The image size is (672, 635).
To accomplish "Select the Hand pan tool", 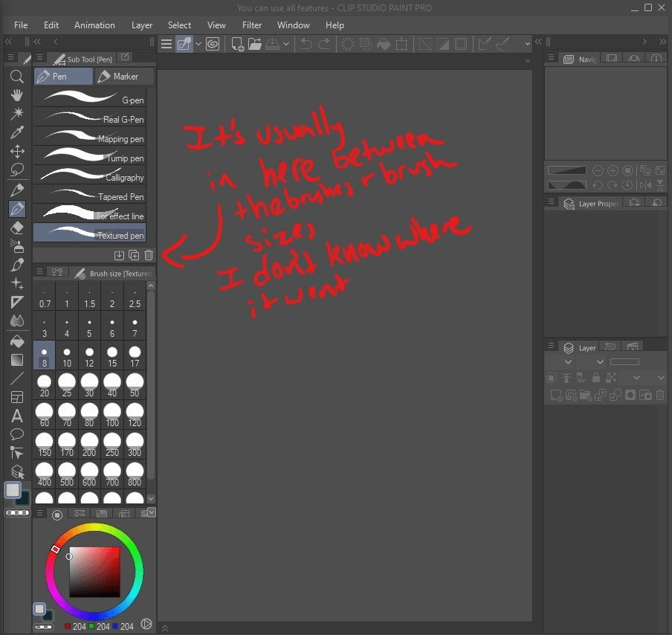I will (x=17, y=95).
